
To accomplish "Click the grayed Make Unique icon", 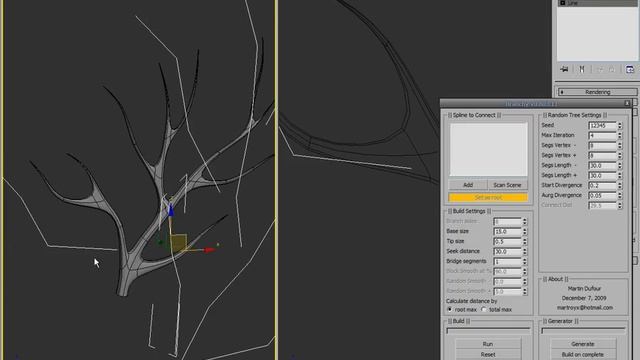I will pyautogui.click(x=600, y=69).
